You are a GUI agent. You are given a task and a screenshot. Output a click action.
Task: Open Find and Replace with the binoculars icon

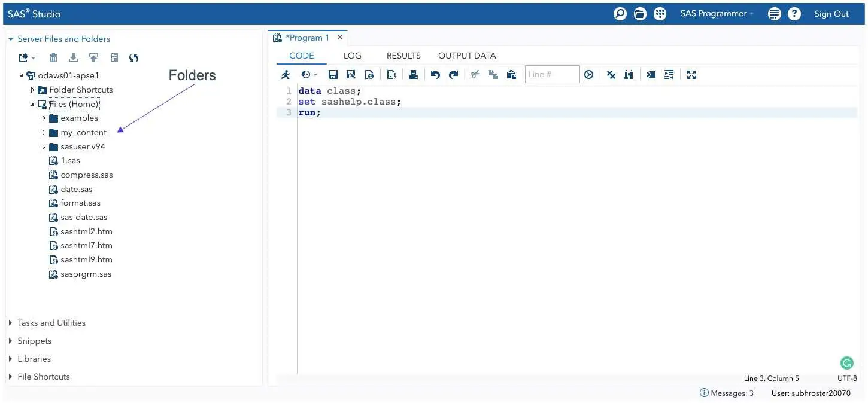(629, 75)
